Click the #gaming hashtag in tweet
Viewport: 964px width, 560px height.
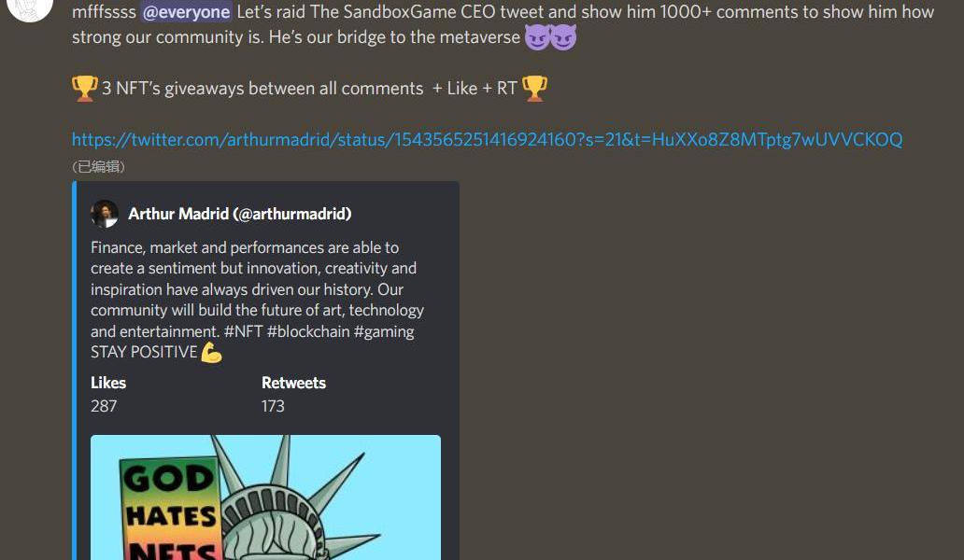[x=384, y=331]
